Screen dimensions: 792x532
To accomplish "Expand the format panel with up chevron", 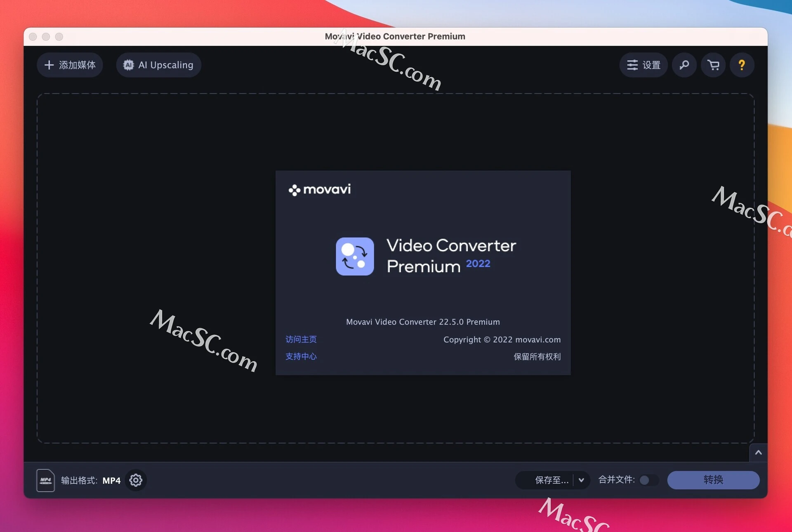I will click(x=758, y=452).
